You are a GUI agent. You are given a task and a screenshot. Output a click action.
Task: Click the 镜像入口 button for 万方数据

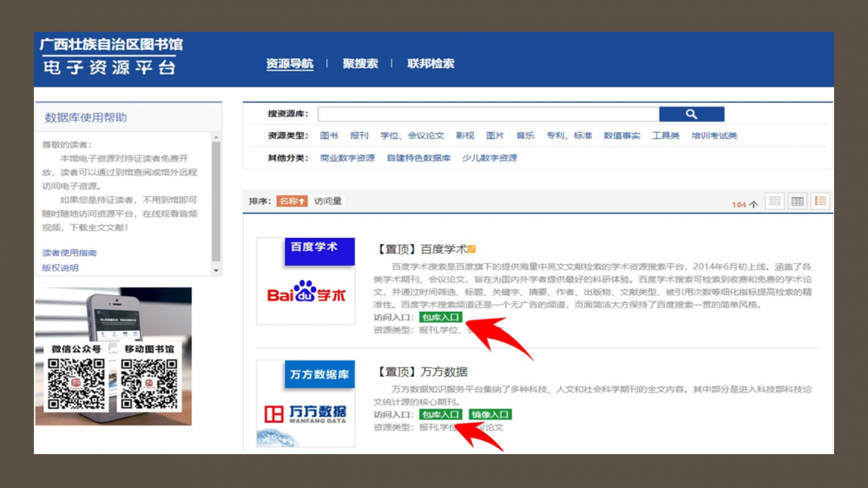490,415
